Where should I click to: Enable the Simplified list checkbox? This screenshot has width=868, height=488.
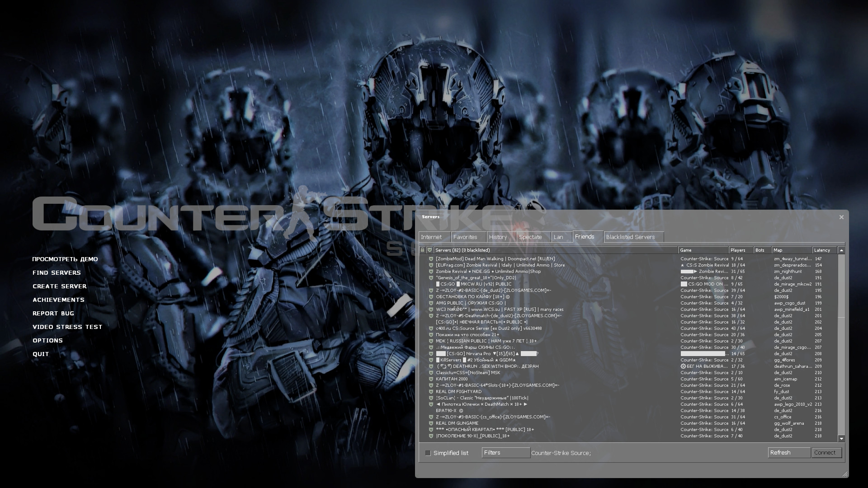[x=428, y=453]
